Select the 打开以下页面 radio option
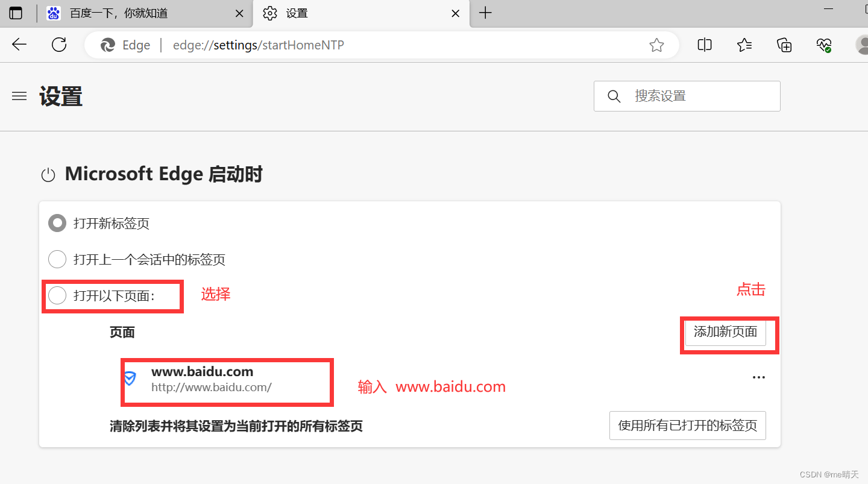 tap(57, 295)
